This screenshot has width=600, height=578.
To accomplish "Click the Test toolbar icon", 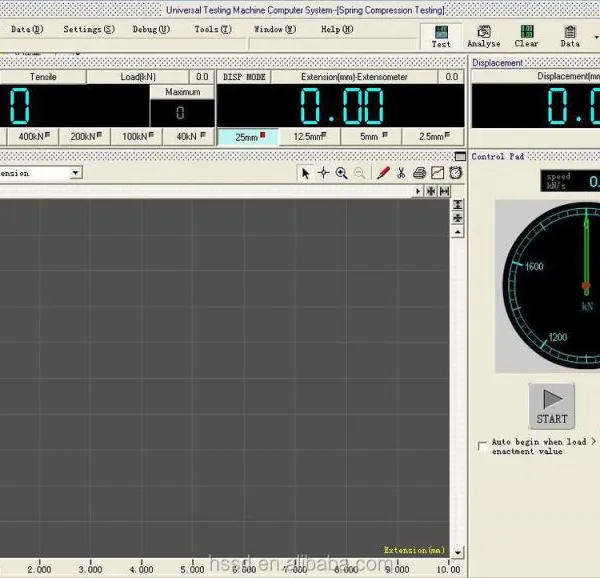I will tap(441, 37).
